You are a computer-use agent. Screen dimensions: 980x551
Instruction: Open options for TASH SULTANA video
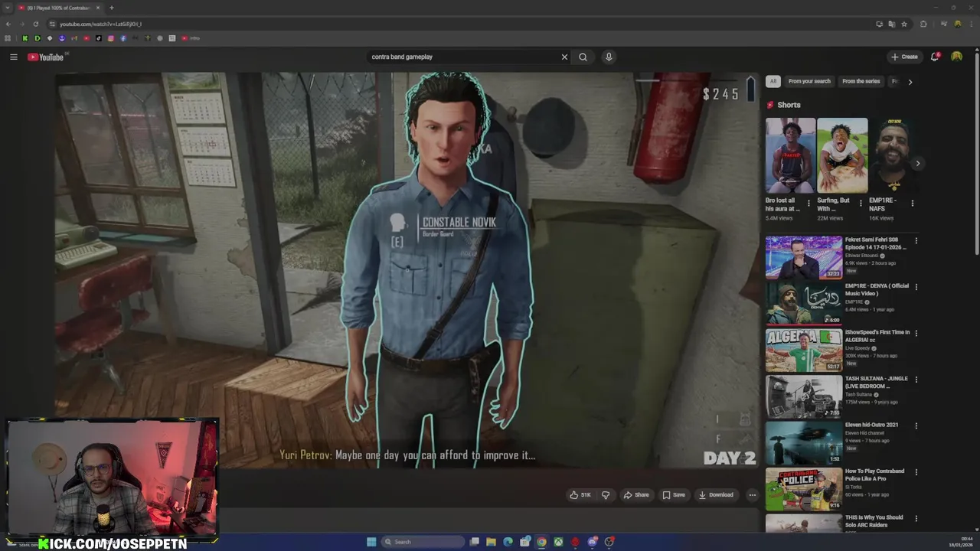[916, 380]
